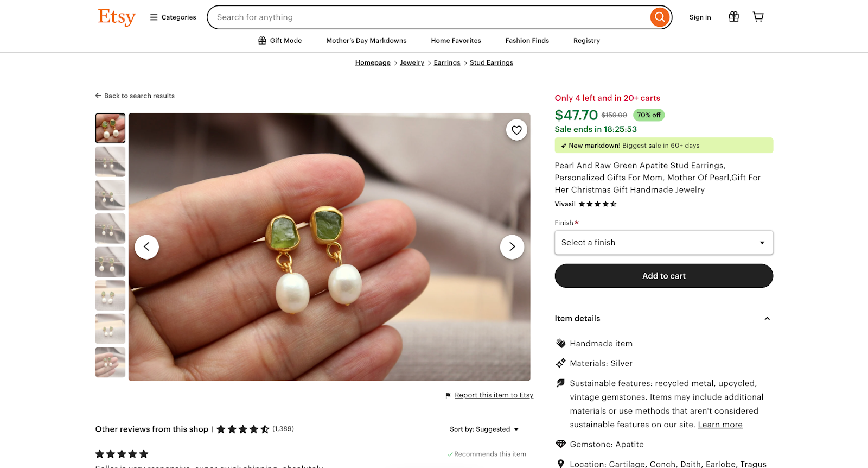The image size is (868, 468).
Task: Collapse the Item details section
Action: 767,319
